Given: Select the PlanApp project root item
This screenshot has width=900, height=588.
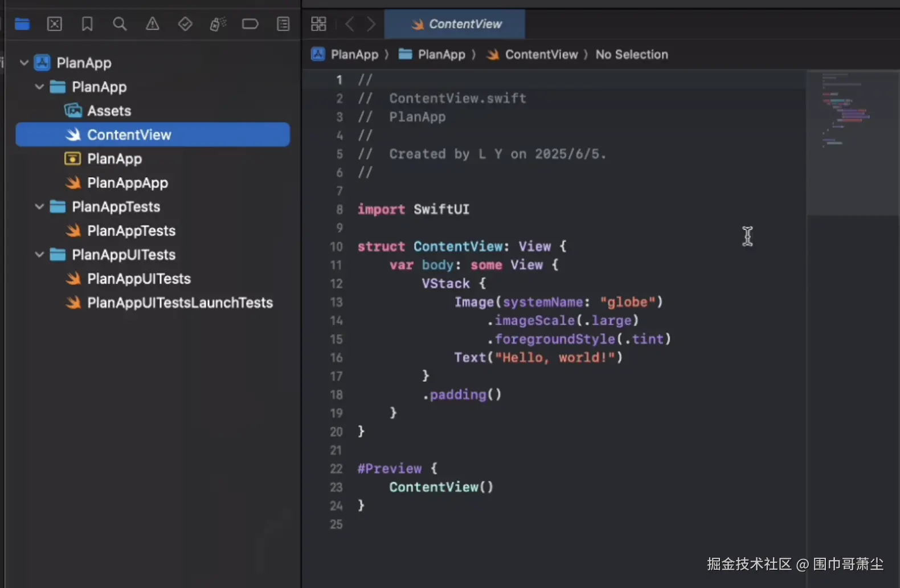Looking at the screenshot, I should (84, 63).
